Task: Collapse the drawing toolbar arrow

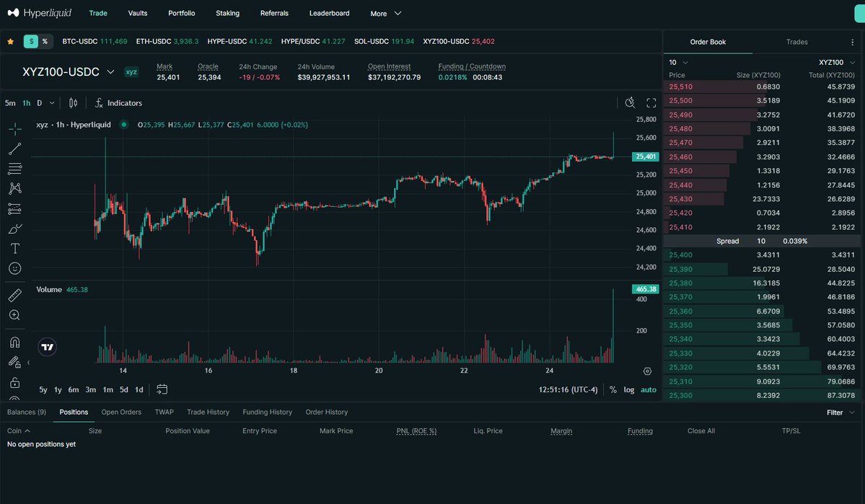Action: pos(29,362)
